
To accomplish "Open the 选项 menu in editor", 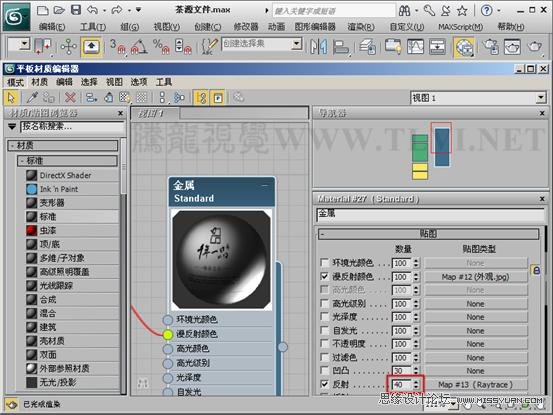I will [139, 82].
